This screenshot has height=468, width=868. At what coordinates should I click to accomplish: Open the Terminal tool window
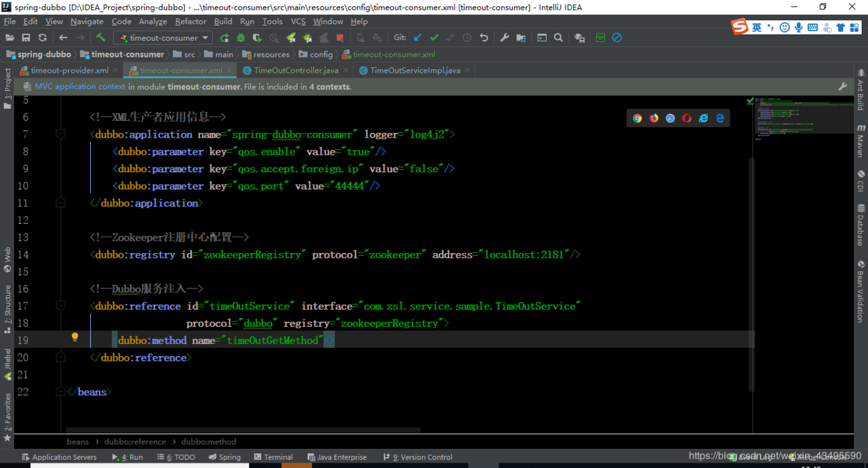(x=272, y=457)
